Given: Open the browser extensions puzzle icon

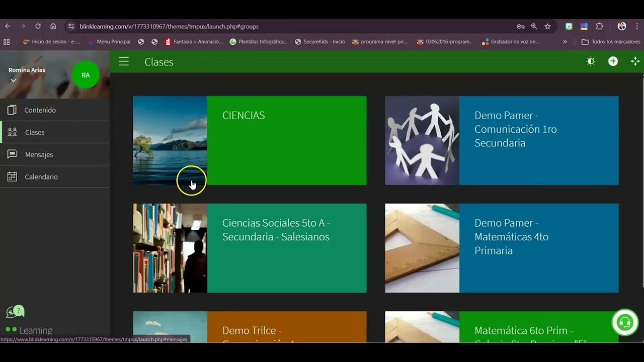Looking at the screenshot, I should point(599,26).
